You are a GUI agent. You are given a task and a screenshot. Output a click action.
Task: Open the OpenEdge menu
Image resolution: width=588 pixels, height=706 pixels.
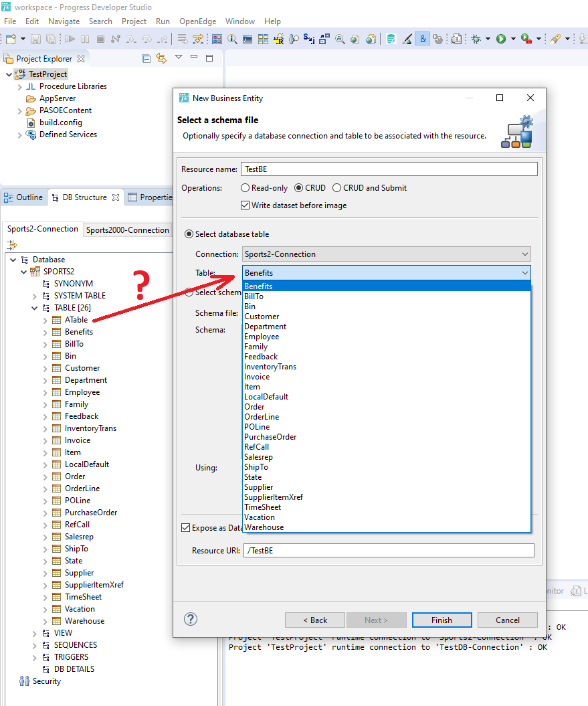[x=197, y=21]
